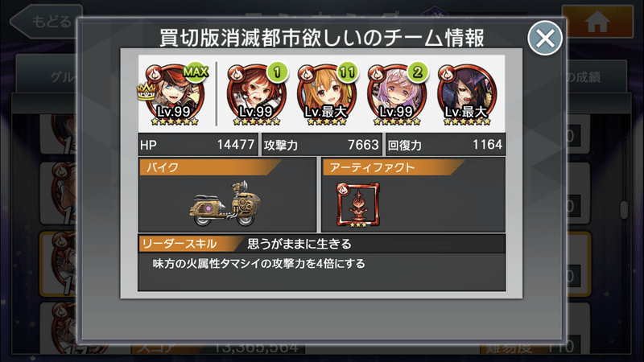Open the バイク section header
This screenshot has width=644, height=362.
[x=210, y=167]
